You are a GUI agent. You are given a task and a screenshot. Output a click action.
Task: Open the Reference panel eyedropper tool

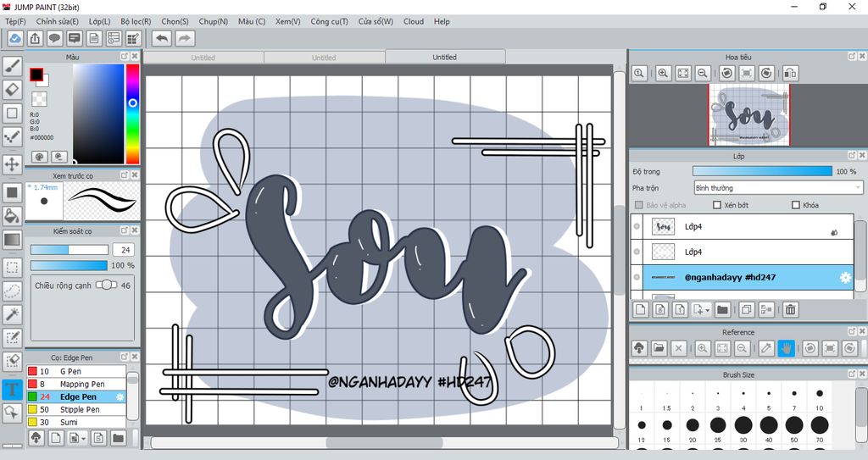point(766,348)
